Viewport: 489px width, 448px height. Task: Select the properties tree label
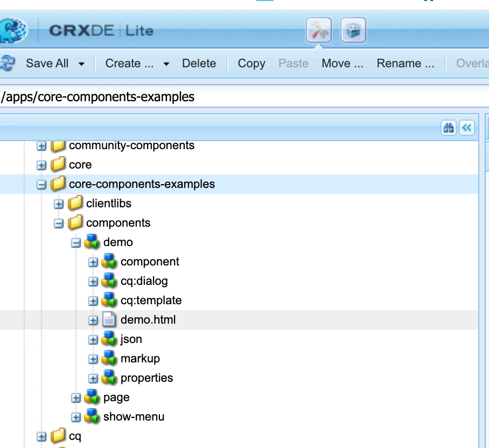click(x=146, y=378)
